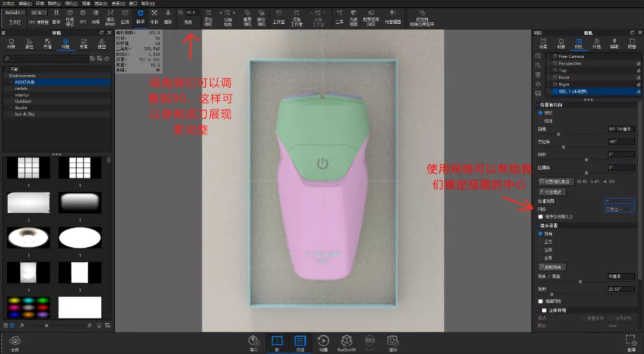Viewport: 644px width, 354px height.
Task: Open the Animation bottom bar icon
Action: pyautogui.click(x=323, y=343)
